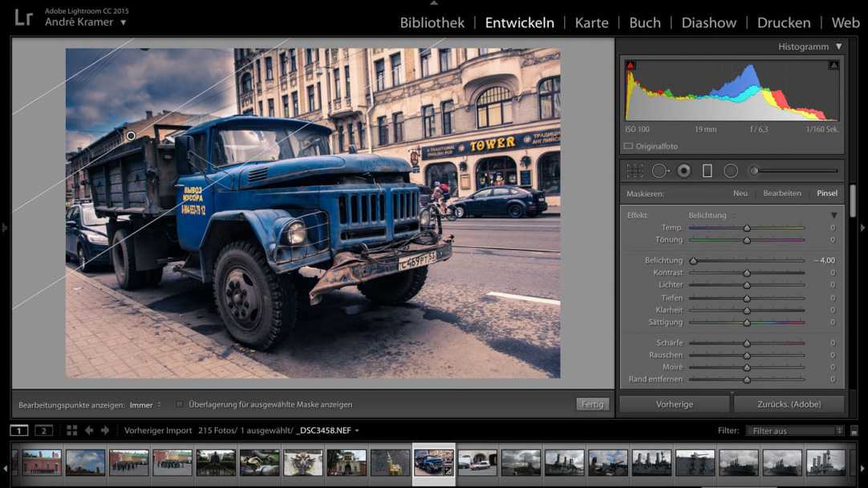Switch to the Bibliothek module

(432, 22)
